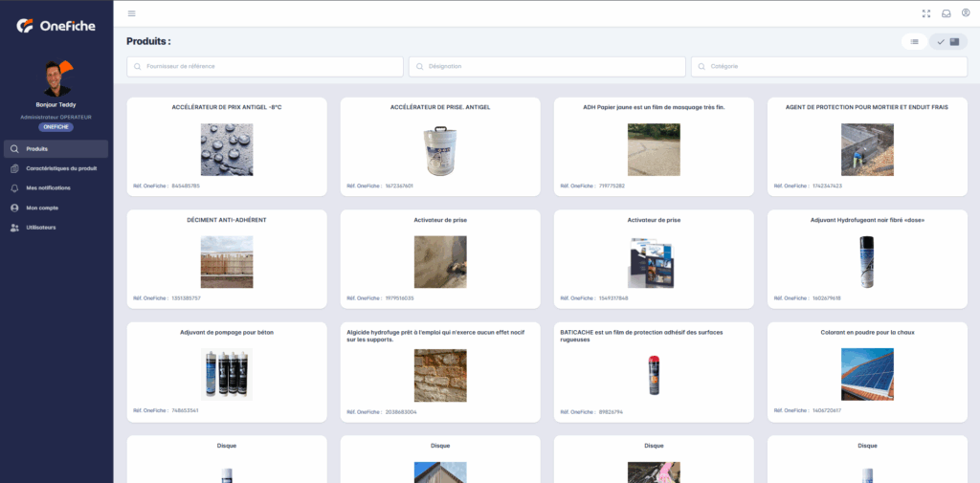Open ADH Papier jaune product title
The height and width of the screenshot is (483, 980).
click(x=654, y=107)
